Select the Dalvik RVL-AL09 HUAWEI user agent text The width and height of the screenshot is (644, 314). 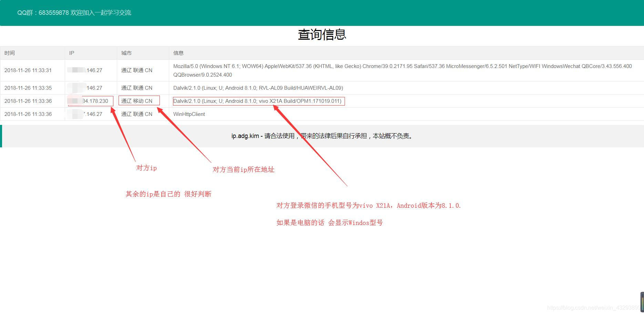[x=258, y=88]
